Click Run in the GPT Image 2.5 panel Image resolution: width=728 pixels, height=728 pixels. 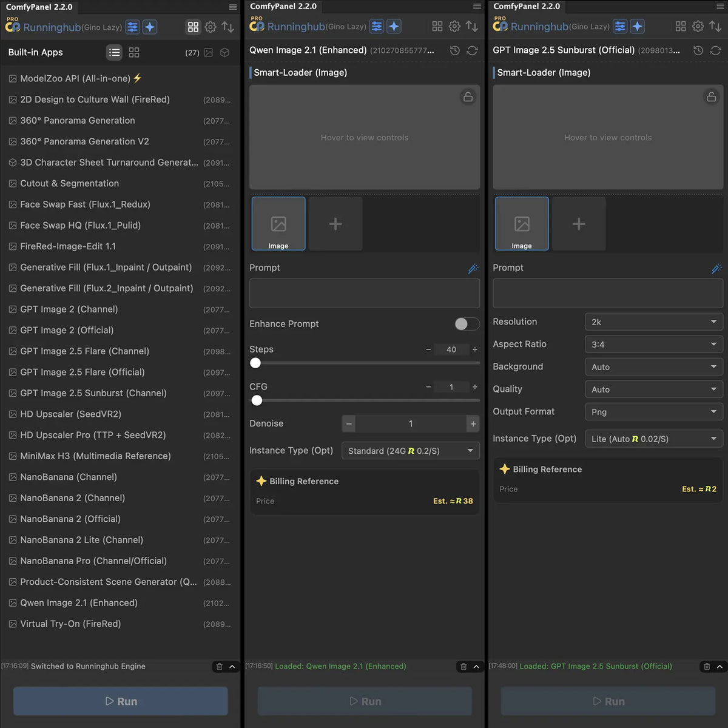608,701
